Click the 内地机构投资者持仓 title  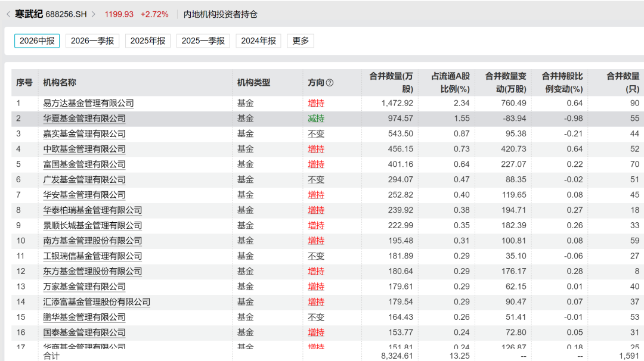coord(221,14)
